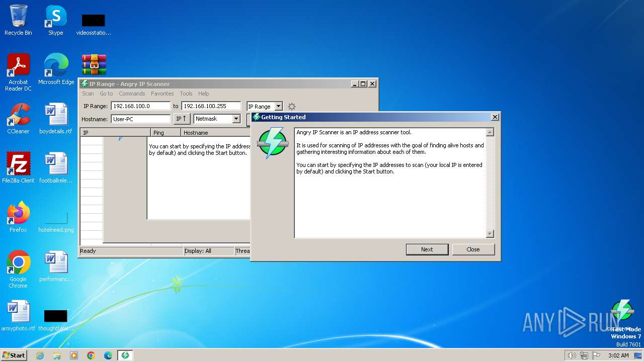The width and height of the screenshot is (644, 362).
Task: Click the Ready status bar text
Action: pos(88,251)
